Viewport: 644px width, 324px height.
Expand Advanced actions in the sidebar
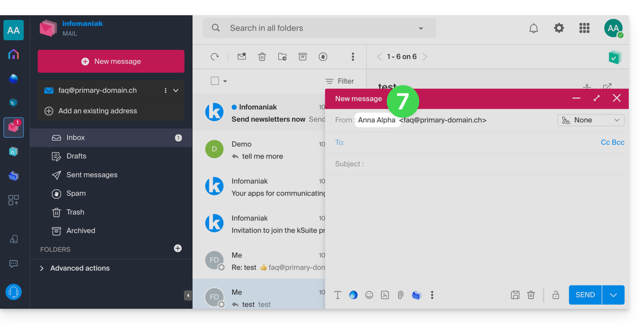pos(80,268)
